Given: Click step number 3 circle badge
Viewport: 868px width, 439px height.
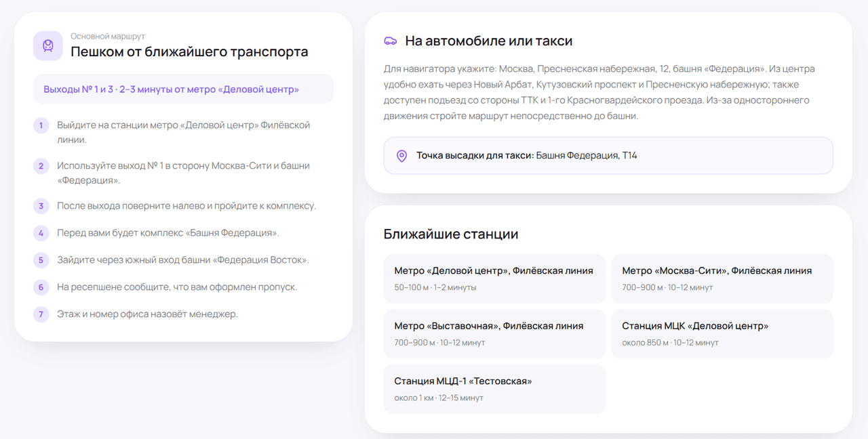Looking at the screenshot, I should click(x=41, y=206).
